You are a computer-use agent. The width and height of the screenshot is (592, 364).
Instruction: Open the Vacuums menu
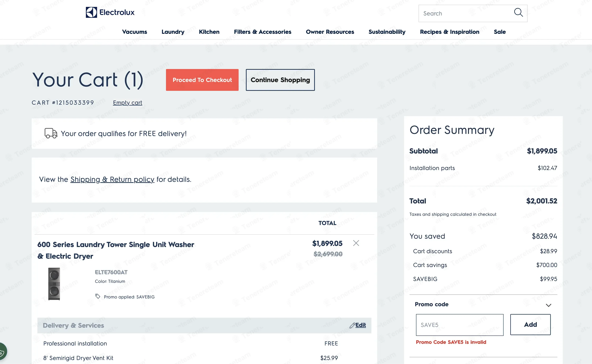click(x=135, y=32)
